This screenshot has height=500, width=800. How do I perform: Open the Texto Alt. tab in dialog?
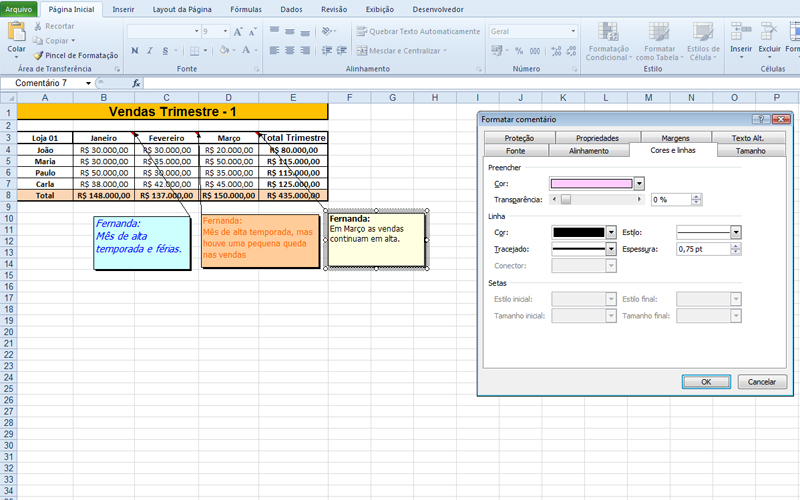pos(748,138)
